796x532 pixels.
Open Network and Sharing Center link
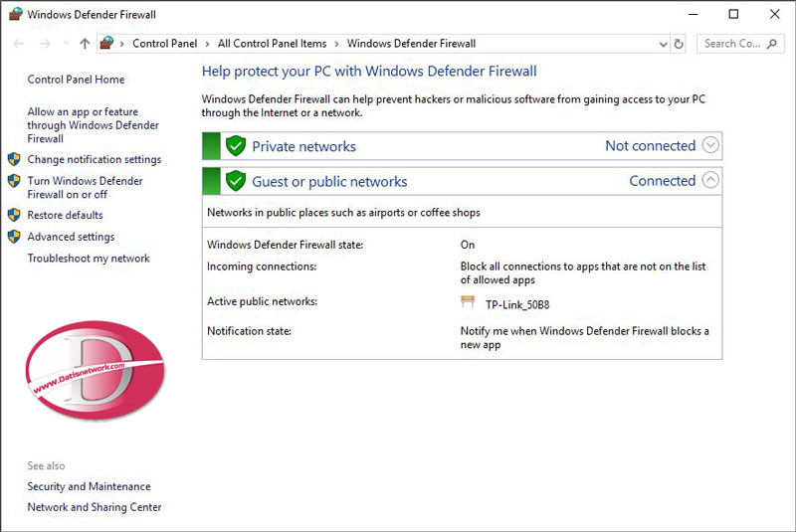pyautogui.click(x=95, y=507)
